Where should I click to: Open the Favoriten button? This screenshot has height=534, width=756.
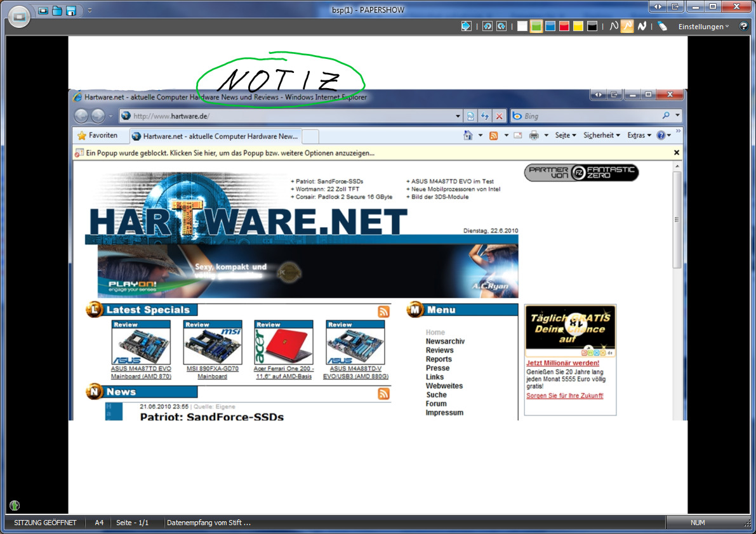pyautogui.click(x=98, y=135)
